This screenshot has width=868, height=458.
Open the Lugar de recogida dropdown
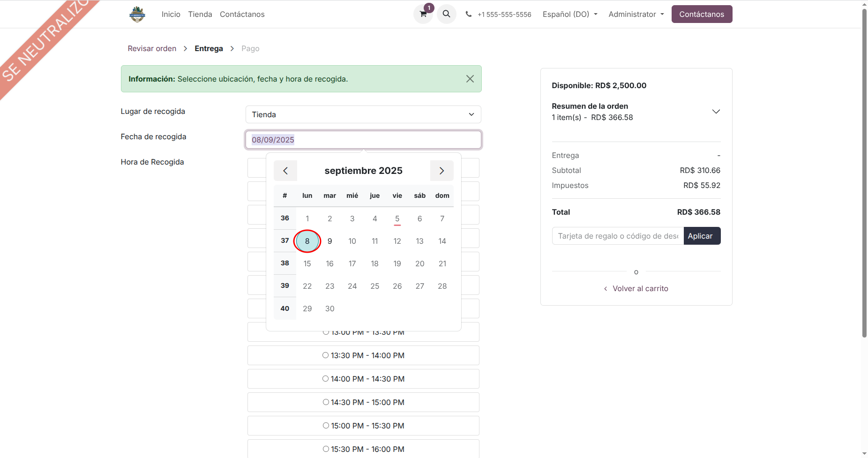pyautogui.click(x=363, y=114)
